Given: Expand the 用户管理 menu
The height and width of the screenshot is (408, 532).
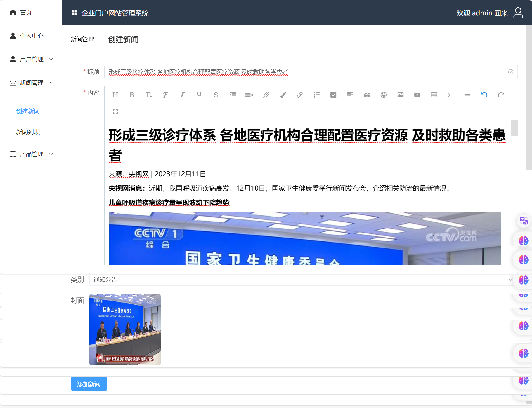Looking at the screenshot, I should 31,59.
